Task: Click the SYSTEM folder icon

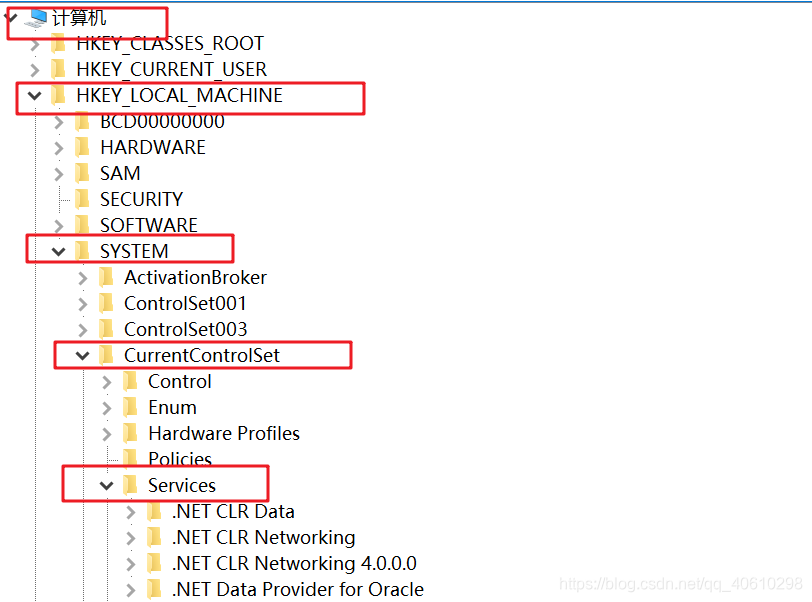Action: pyautogui.click(x=82, y=251)
